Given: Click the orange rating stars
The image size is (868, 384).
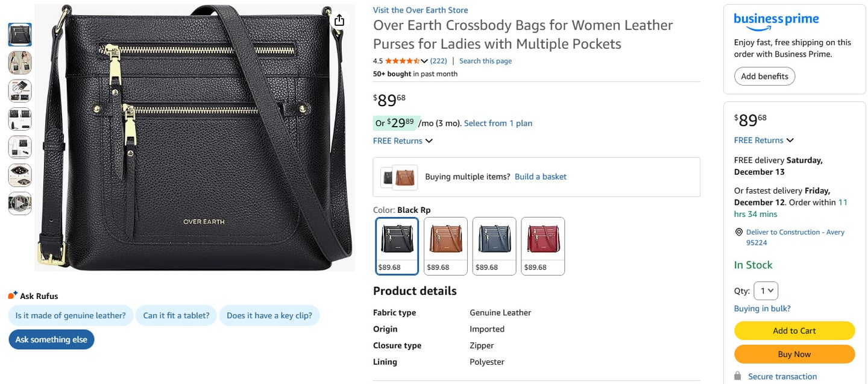Looking at the screenshot, I should click(x=402, y=61).
